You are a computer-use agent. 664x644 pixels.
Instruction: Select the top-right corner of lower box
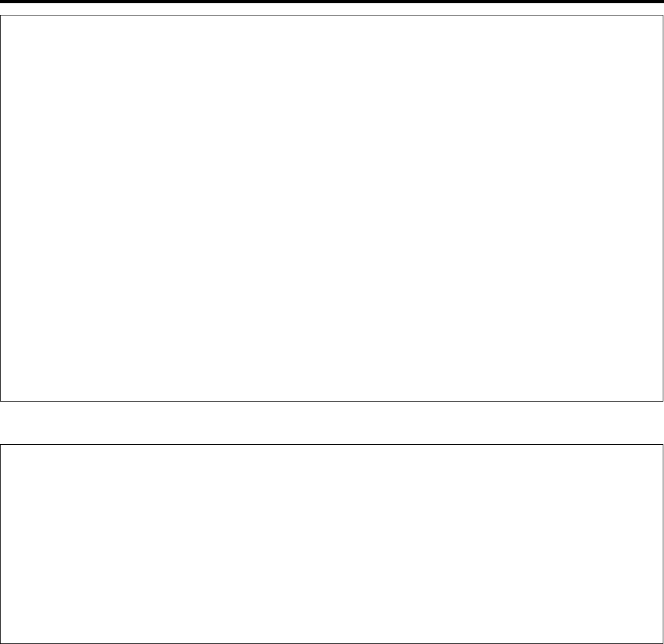coord(663,444)
